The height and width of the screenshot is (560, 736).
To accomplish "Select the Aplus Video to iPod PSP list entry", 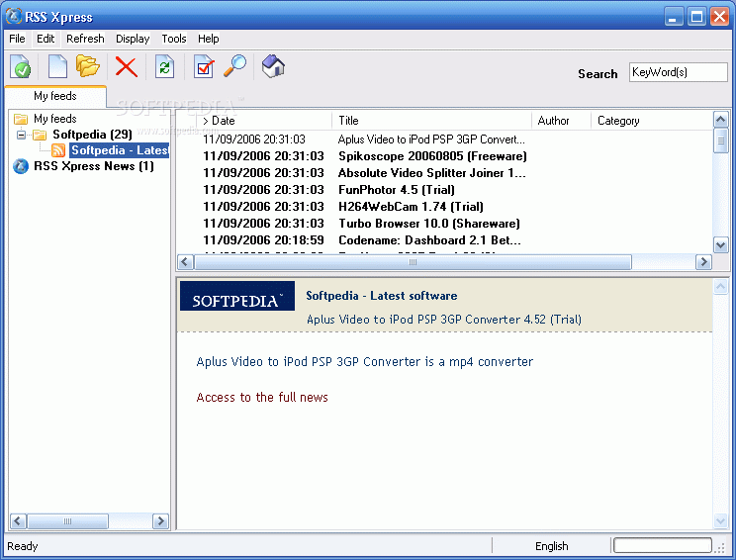I will click(431, 140).
